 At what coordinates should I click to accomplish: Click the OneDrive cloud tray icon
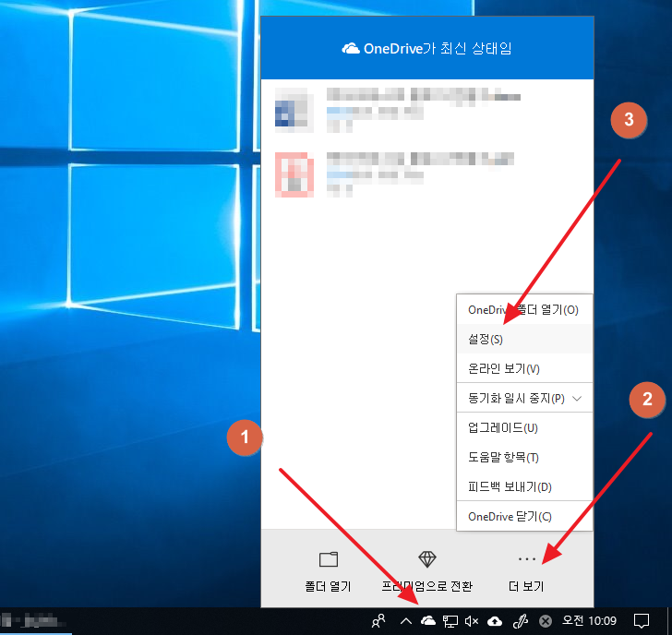click(x=428, y=620)
